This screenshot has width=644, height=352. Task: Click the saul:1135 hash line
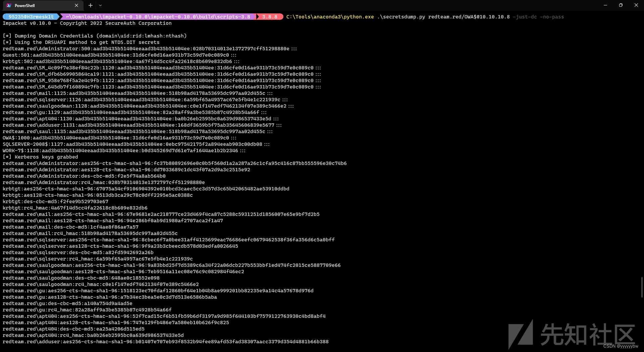138,131
